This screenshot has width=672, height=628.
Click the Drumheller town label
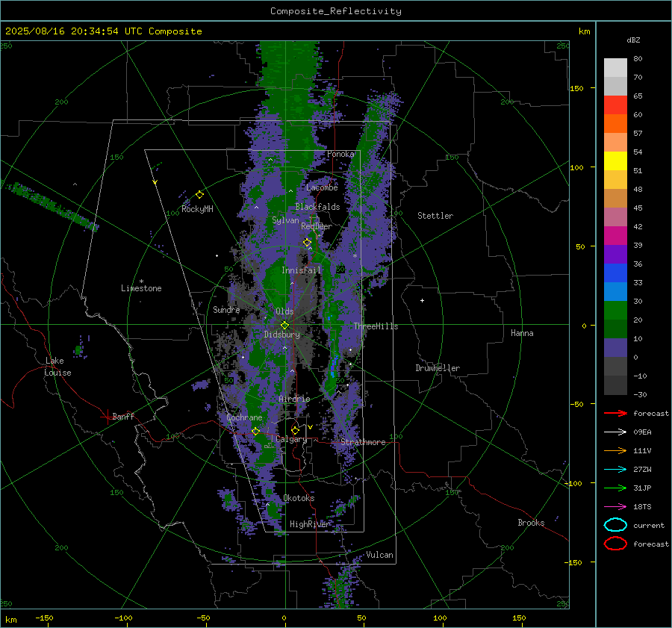click(438, 368)
